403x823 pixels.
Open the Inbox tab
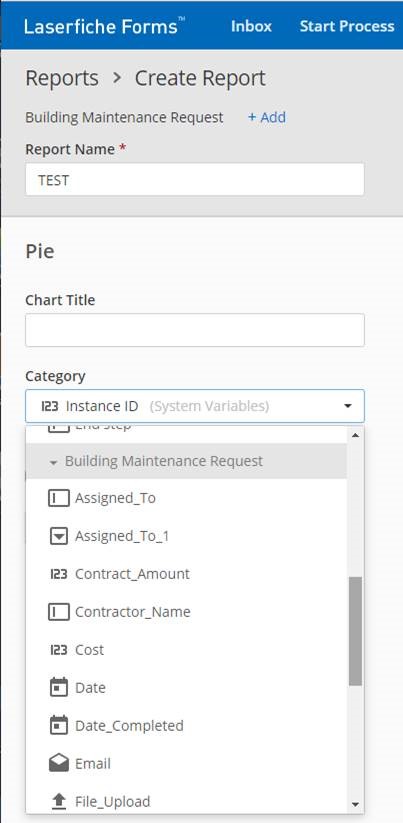[x=251, y=26]
